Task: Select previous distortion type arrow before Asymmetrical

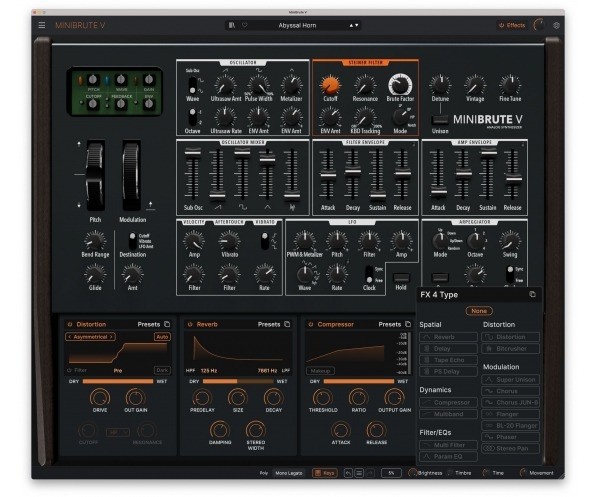Action: coord(70,337)
